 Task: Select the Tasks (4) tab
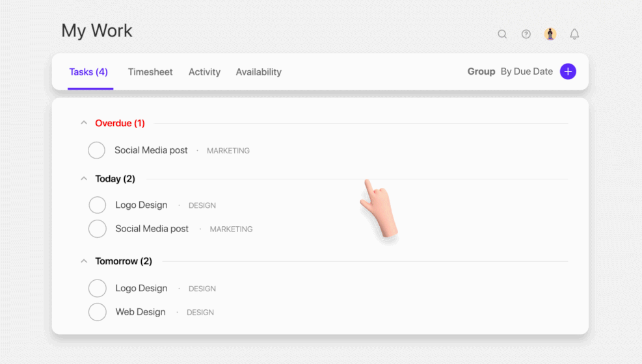click(88, 72)
